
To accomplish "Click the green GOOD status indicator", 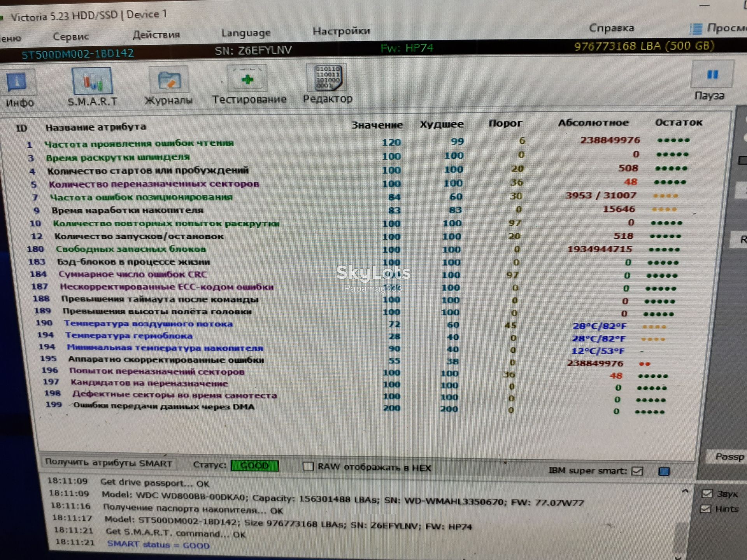I will click(x=255, y=465).
